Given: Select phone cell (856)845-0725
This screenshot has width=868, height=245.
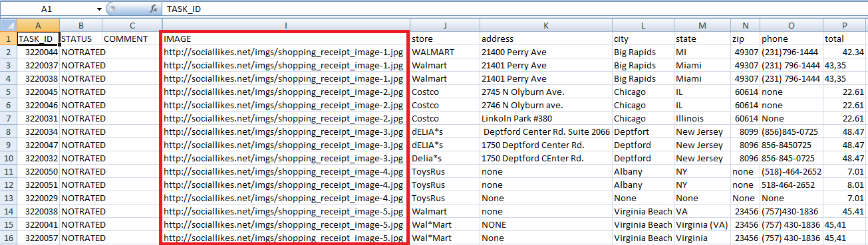Looking at the screenshot, I should (792, 131).
